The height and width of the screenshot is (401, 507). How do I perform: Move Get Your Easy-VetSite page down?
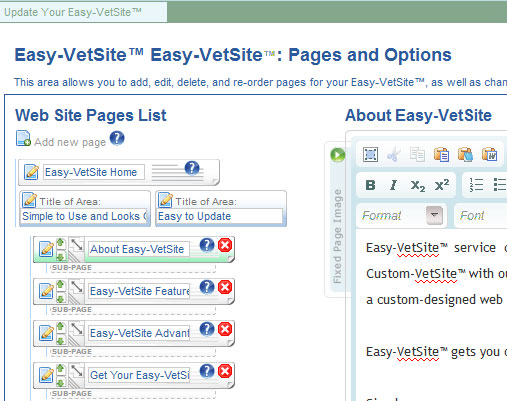(60, 382)
